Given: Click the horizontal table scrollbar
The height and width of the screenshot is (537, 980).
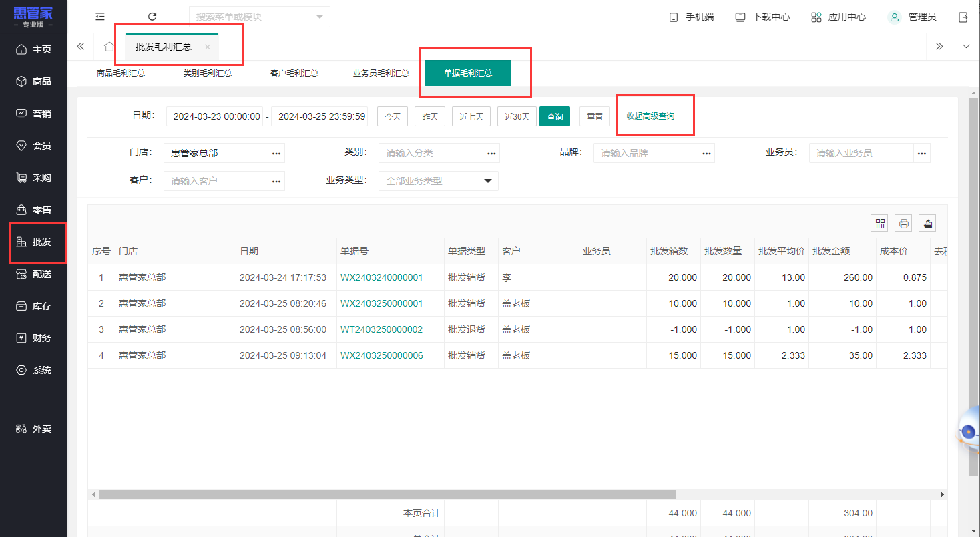Looking at the screenshot, I should click(387, 495).
